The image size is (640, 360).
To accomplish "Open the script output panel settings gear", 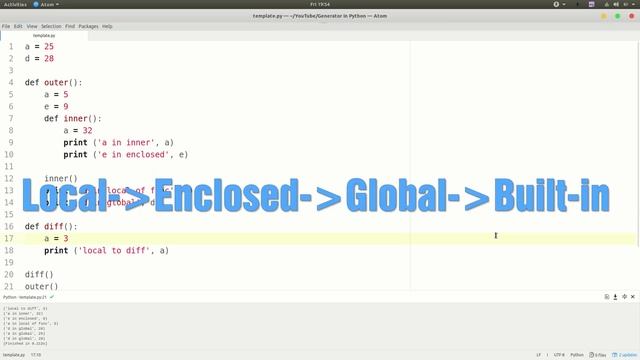I will [x=624, y=297].
